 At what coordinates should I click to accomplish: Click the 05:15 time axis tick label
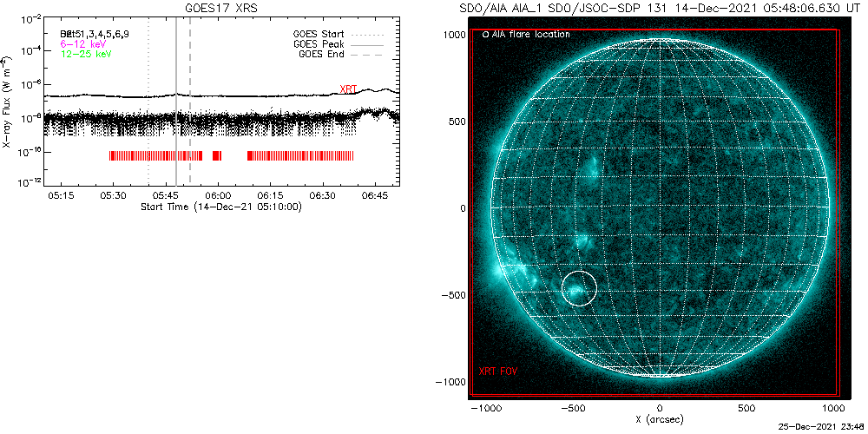(x=61, y=195)
